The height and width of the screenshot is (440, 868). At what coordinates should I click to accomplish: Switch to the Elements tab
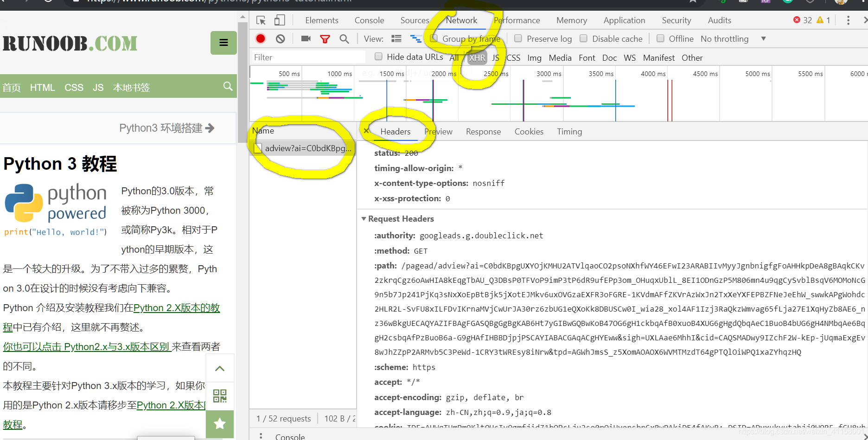(322, 20)
